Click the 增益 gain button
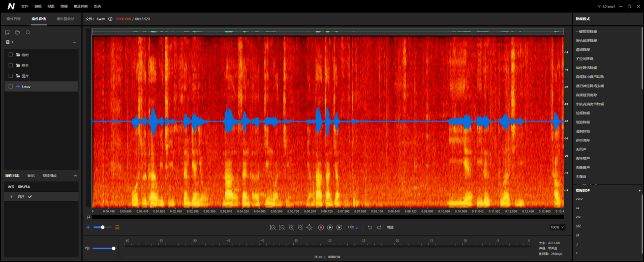This screenshot has width=644, height=262. point(390,227)
